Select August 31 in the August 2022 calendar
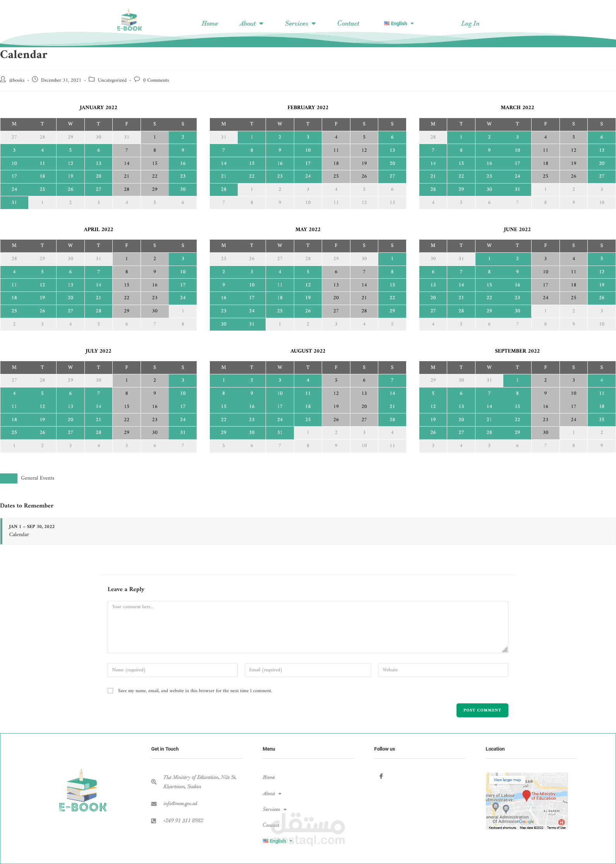Screen dimensions: 616x864 pos(280,432)
